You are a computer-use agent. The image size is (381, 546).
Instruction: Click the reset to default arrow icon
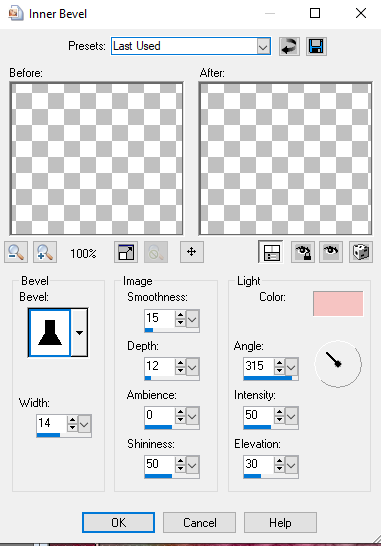tap(289, 46)
